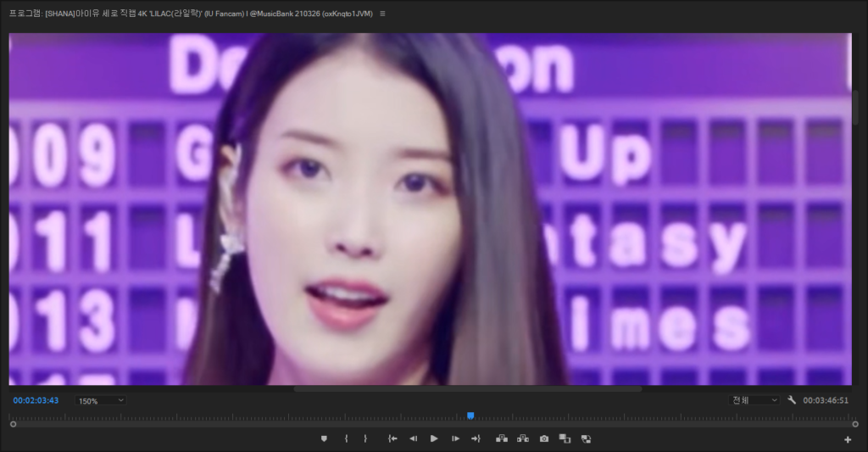Click the left zoom scroll bar handle
The width and height of the screenshot is (868, 452).
click(x=14, y=424)
